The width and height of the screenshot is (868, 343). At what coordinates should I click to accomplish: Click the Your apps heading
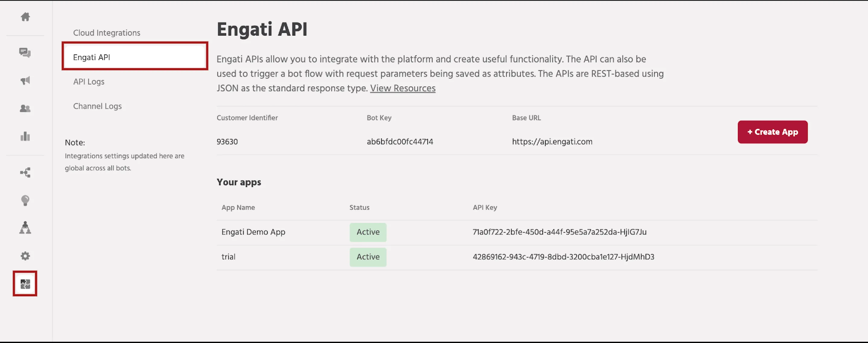click(239, 182)
